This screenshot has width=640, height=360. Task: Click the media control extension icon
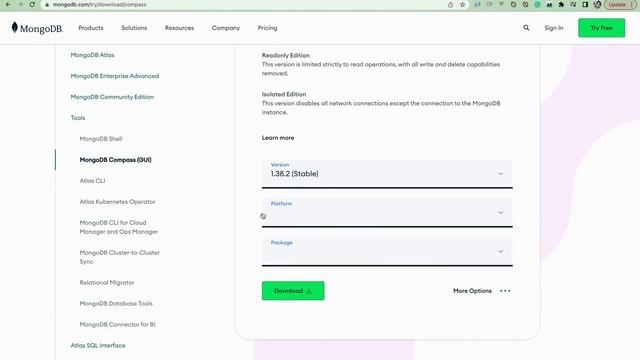point(573,4)
